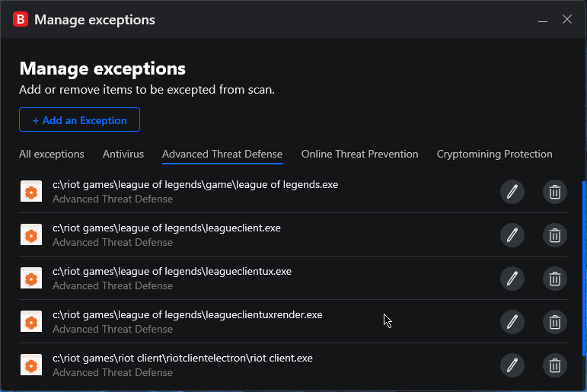The height and width of the screenshot is (392, 587).
Task: Edit the riot client.exe exception
Action: pyautogui.click(x=512, y=365)
